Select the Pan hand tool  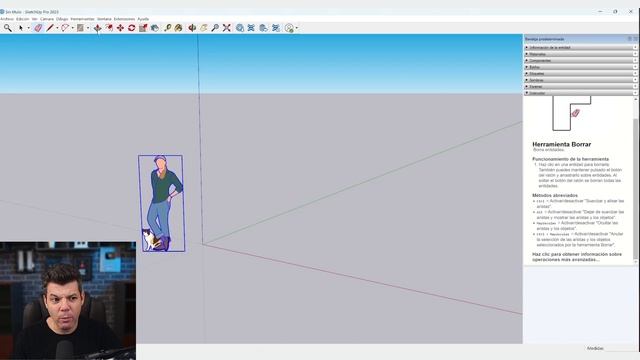203,28
